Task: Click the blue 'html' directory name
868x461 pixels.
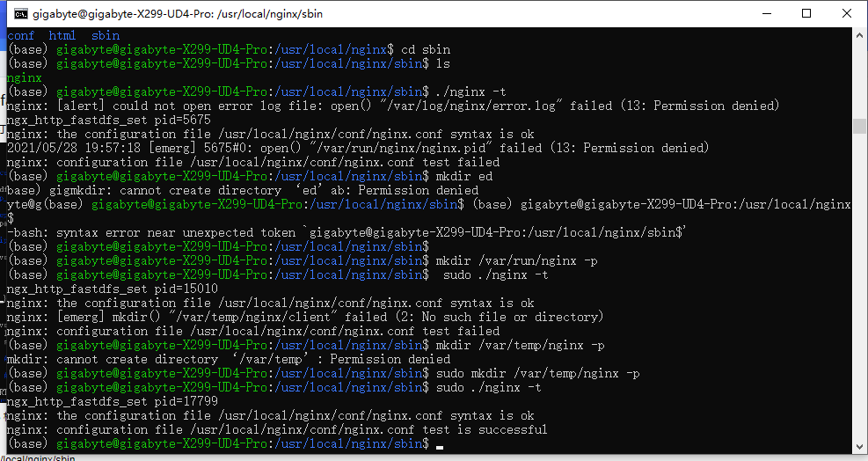Action: click(x=62, y=35)
